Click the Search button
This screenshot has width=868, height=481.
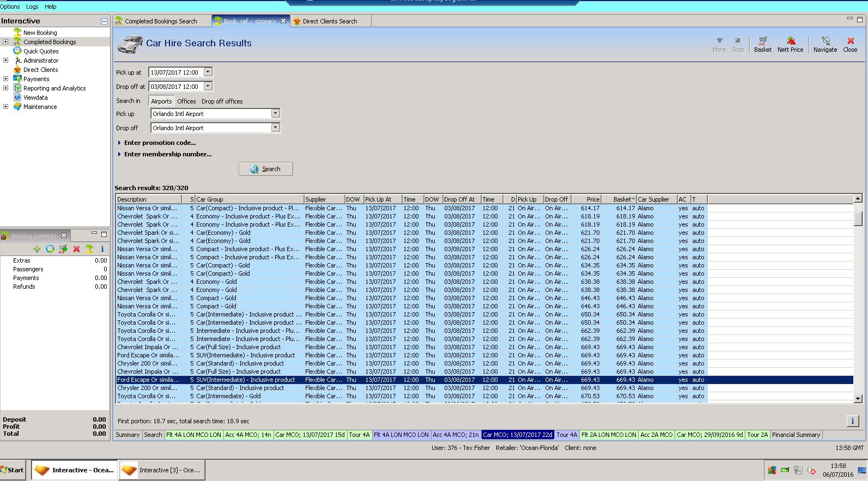[x=265, y=169]
